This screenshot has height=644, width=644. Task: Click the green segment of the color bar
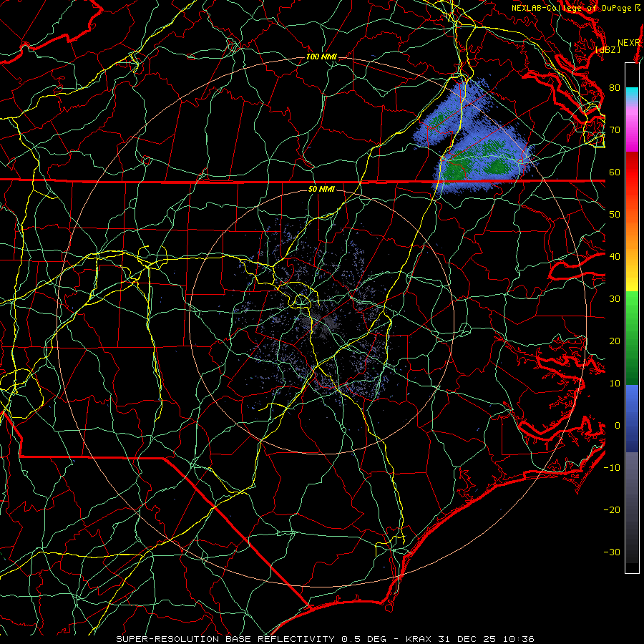(632, 338)
